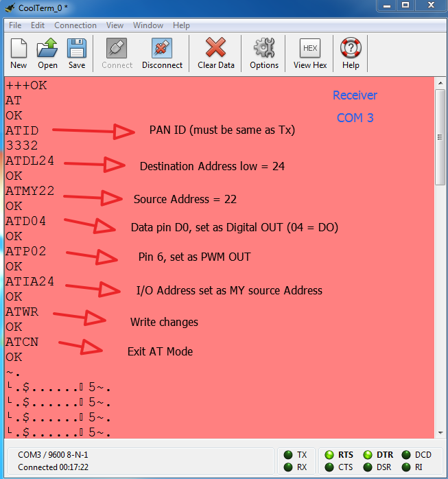Open a file with Open icon
The height and width of the screenshot is (479, 448).
[x=47, y=49]
